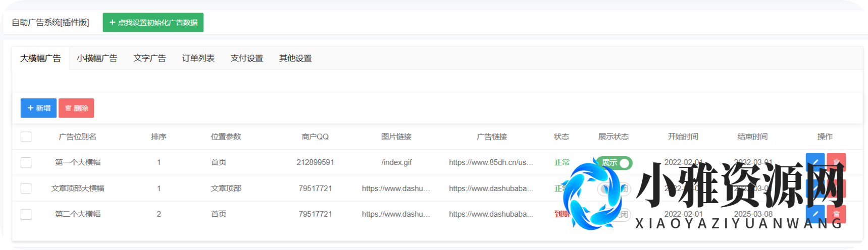The width and height of the screenshot is (868, 250).
Task: Click ad link https://www.dashubaba… in 文章顶部大横幅 row
Action: [x=491, y=189]
